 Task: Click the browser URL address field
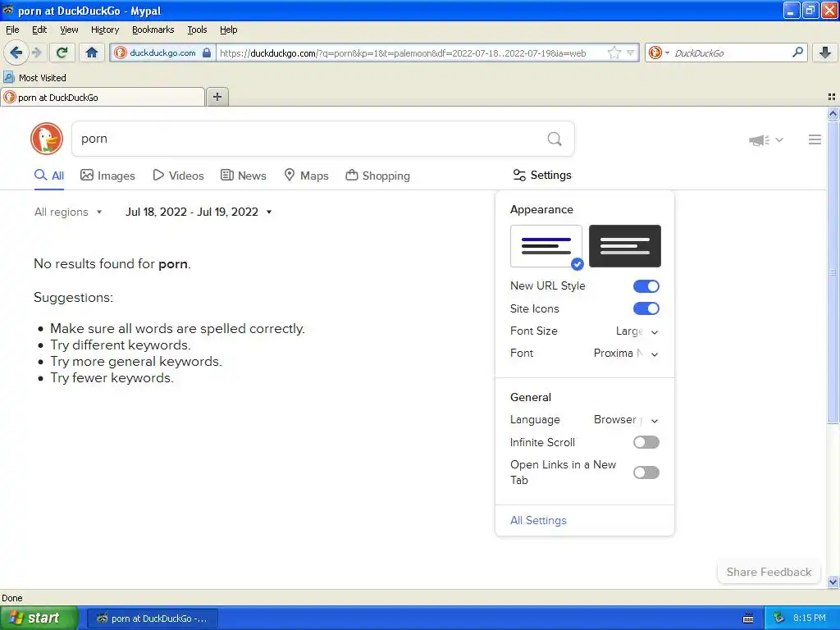click(410, 52)
